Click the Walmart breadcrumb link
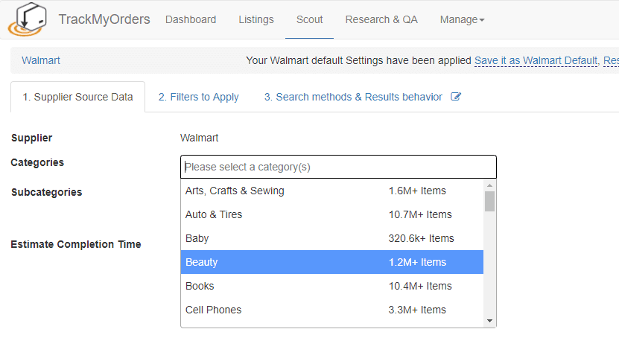 click(x=41, y=60)
